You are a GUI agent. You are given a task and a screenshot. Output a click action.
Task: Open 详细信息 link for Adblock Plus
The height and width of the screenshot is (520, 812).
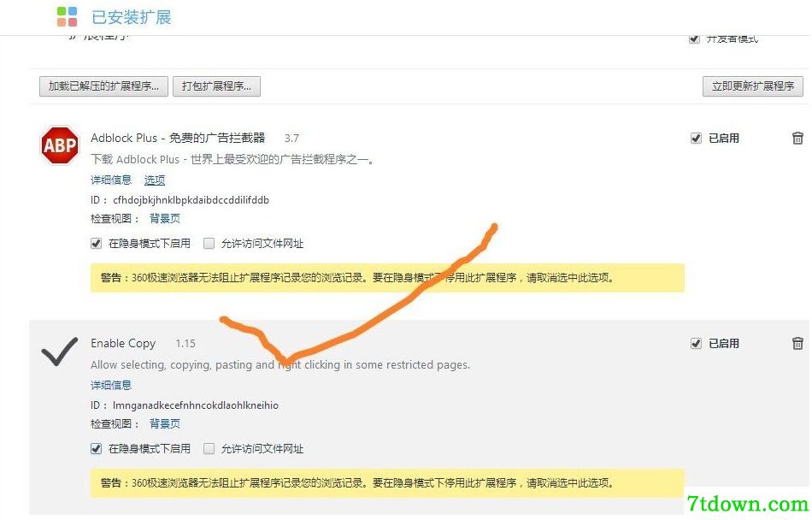pos(111,180)
